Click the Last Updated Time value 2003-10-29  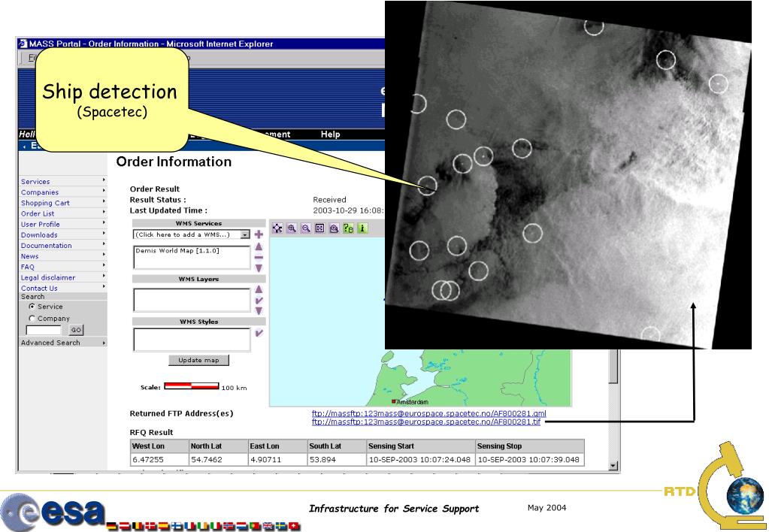tap(348, 210)
